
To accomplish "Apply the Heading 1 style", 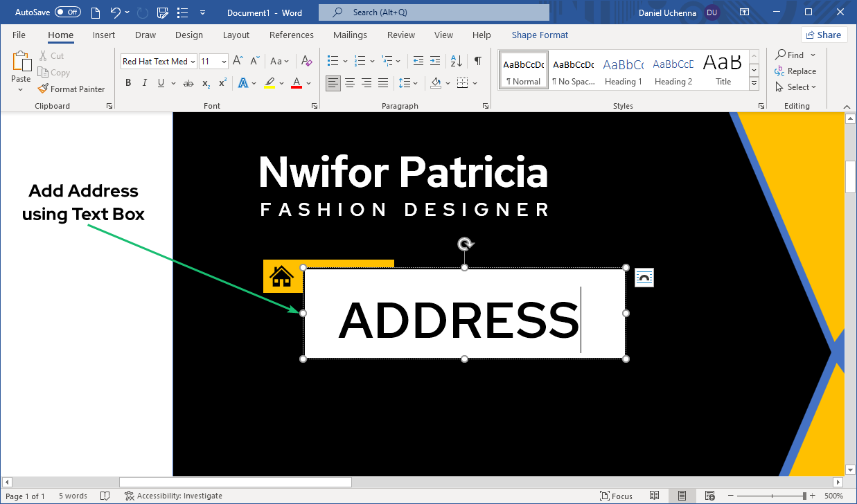I will click(x=623, y=71).
